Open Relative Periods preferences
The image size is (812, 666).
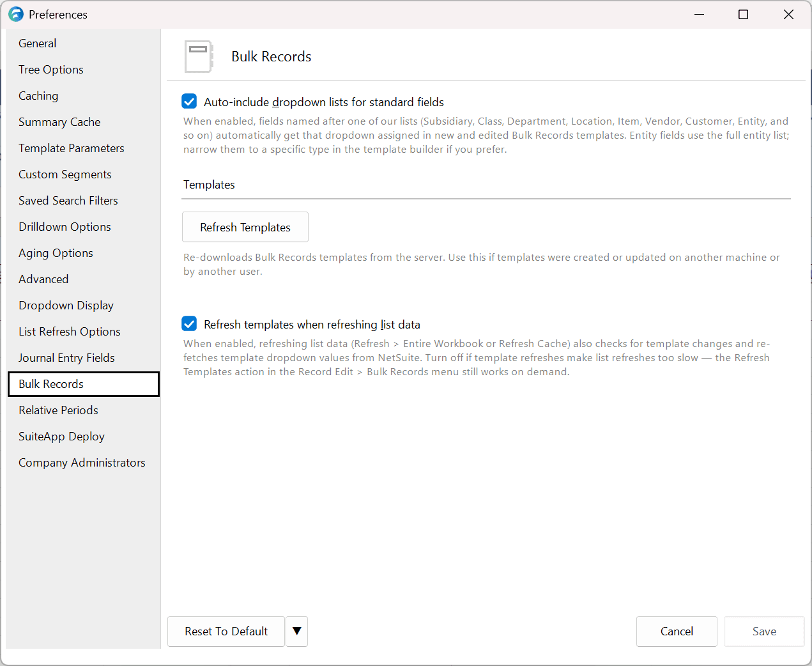click(x=83, y=410)
